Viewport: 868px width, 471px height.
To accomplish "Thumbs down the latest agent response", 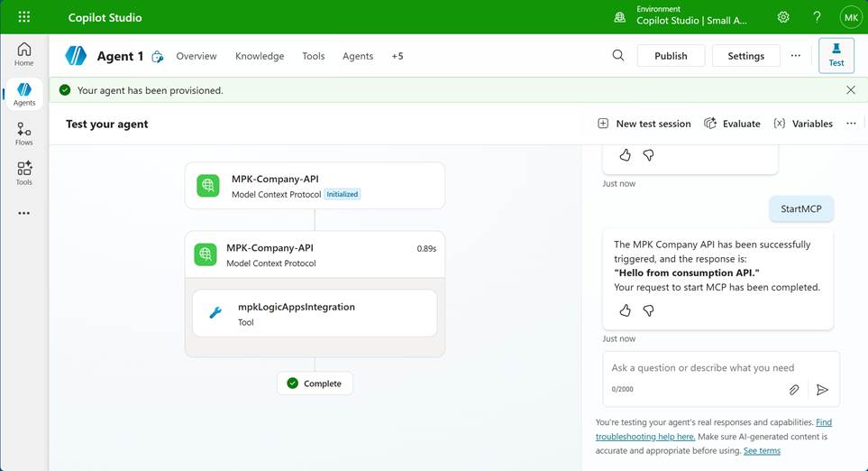I will (648, 310).
